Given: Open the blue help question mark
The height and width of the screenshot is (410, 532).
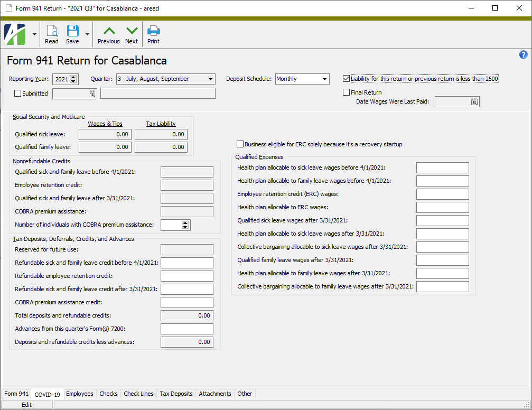Looking at the screenshot, I should coord(524,55).
